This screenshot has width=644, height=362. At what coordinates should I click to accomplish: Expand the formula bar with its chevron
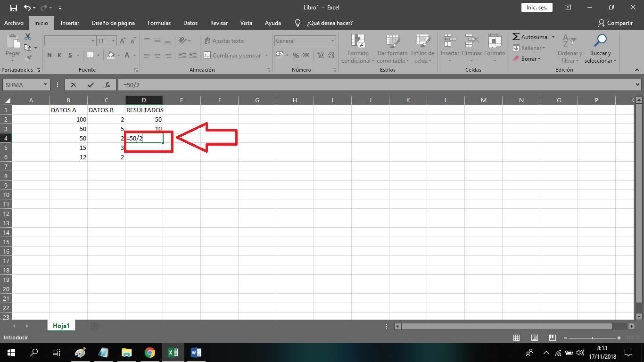coord(637,85)
